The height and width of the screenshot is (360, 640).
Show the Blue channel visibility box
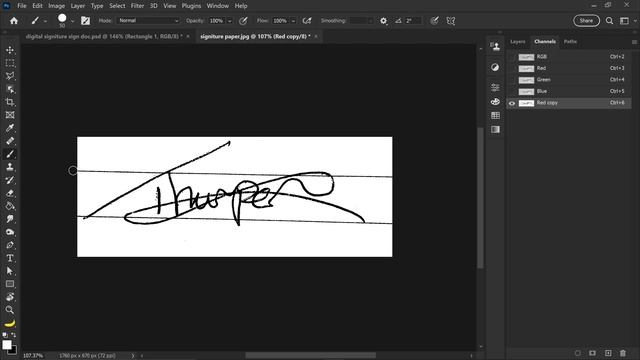512,91
